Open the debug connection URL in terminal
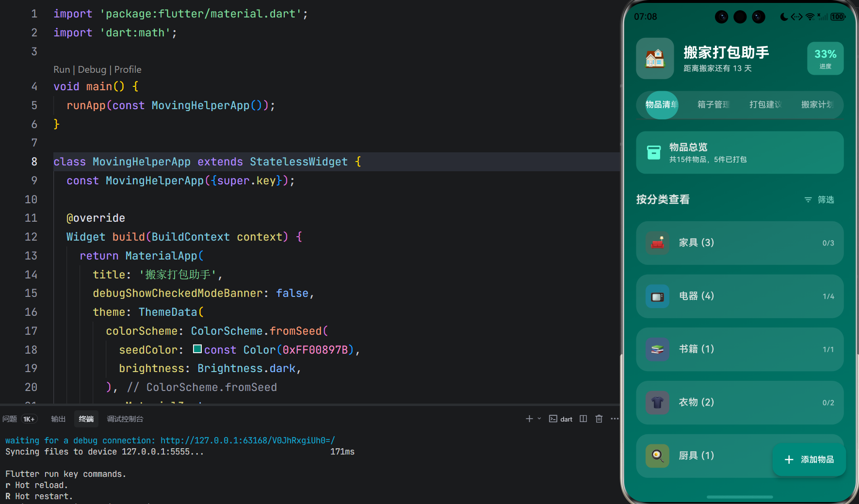This screenshot has height=504, width=859. [247, 440]
